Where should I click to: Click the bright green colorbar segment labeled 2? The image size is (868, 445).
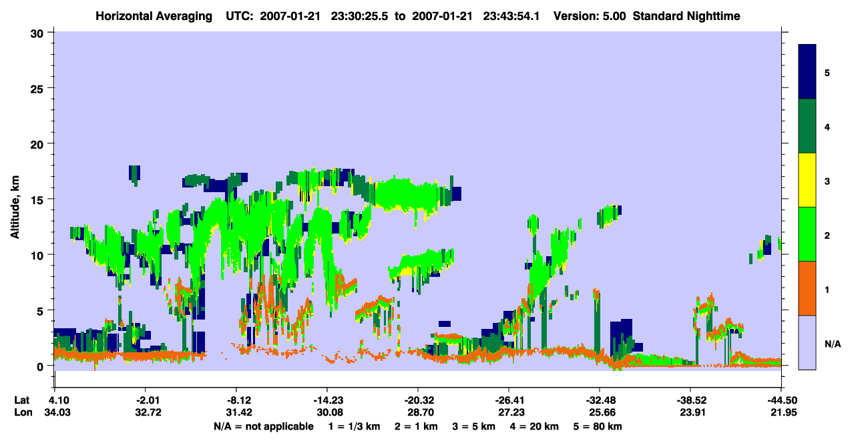pyautogui.click(x=807, y=234)
